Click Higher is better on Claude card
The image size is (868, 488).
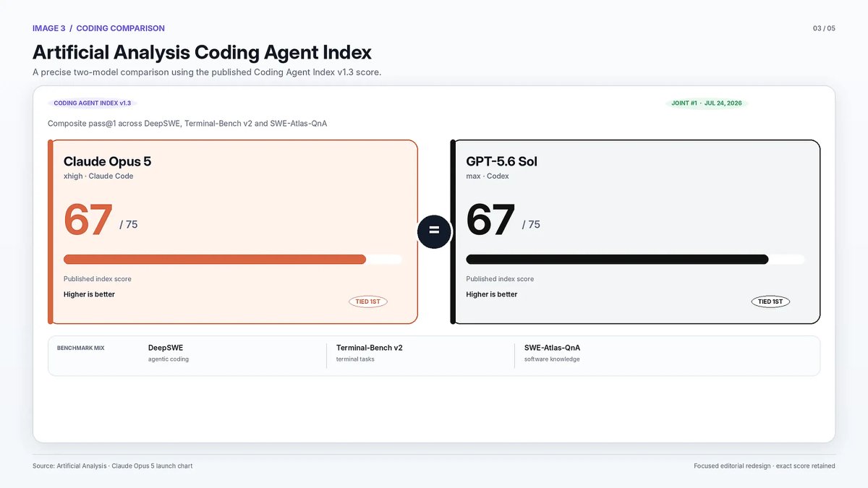[x=89, y=294]
